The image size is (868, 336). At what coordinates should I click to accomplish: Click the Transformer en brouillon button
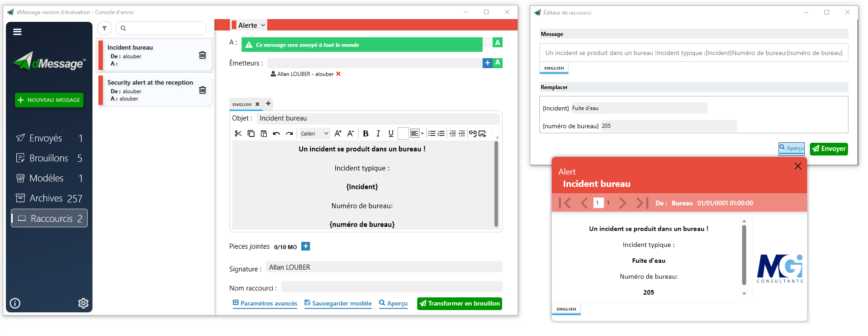point(459,303)
